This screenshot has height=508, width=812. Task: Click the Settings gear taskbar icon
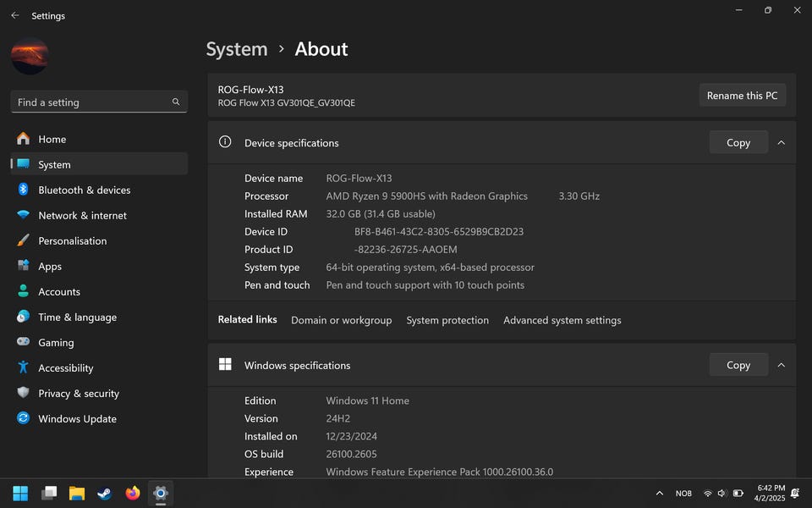point(161,493)
